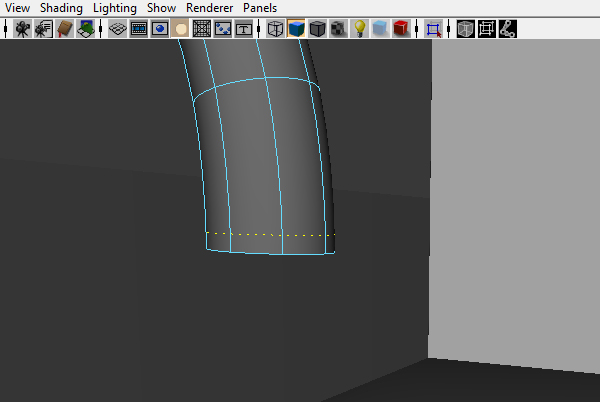The height and width of the screenshot is (402, 600).
Task: Toggle the Isolate Select icon
Action: pyautogui.click(x=433, y=29)
